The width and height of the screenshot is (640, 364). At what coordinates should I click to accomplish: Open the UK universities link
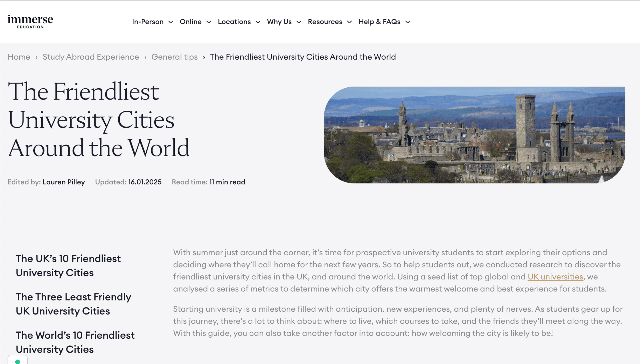coord(555,277)
